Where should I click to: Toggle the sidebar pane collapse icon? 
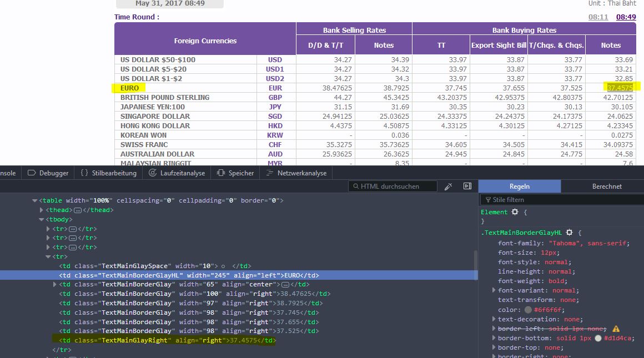coord(467,186)
